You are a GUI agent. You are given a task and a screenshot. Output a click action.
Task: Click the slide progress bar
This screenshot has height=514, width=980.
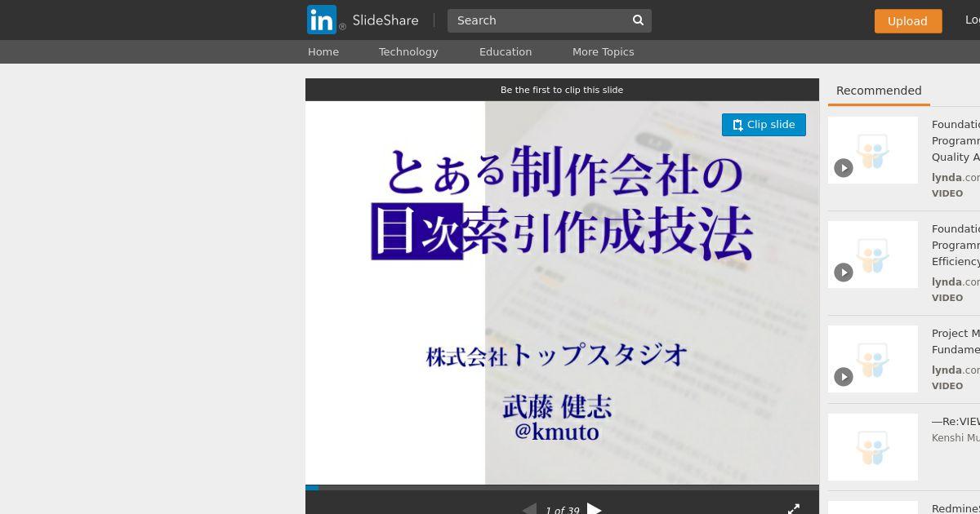point(562,488)
